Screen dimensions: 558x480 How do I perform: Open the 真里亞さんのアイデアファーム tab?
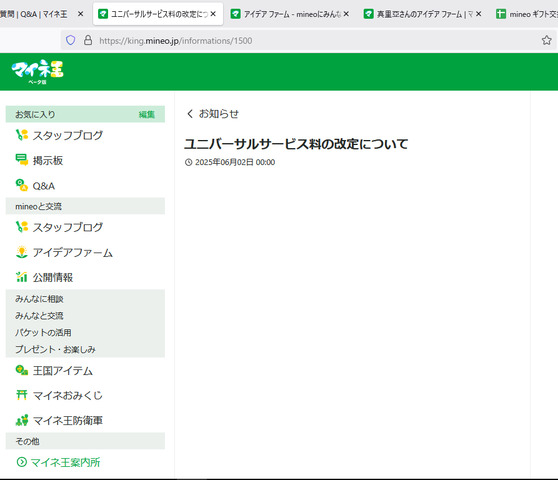(423, 14)
